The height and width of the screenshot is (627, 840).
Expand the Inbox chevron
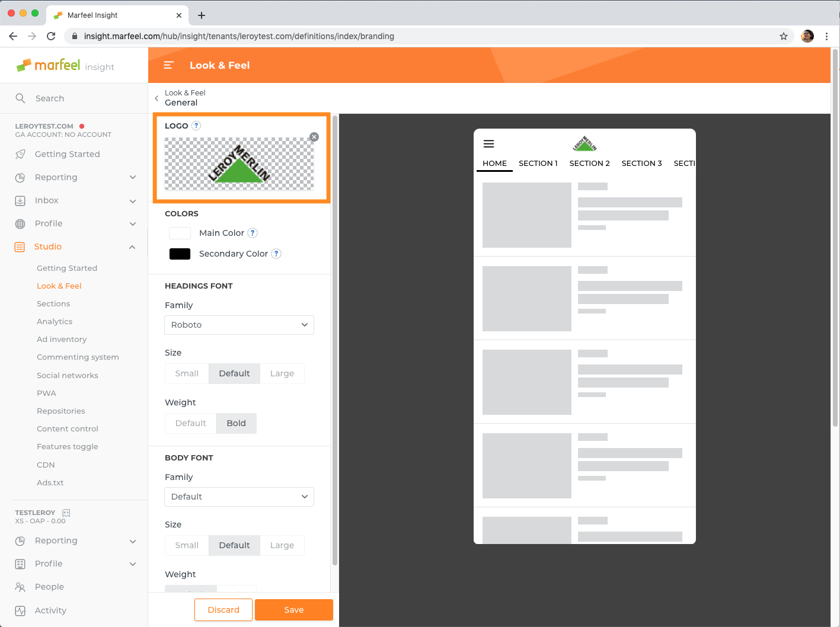[x=133, y=201]
